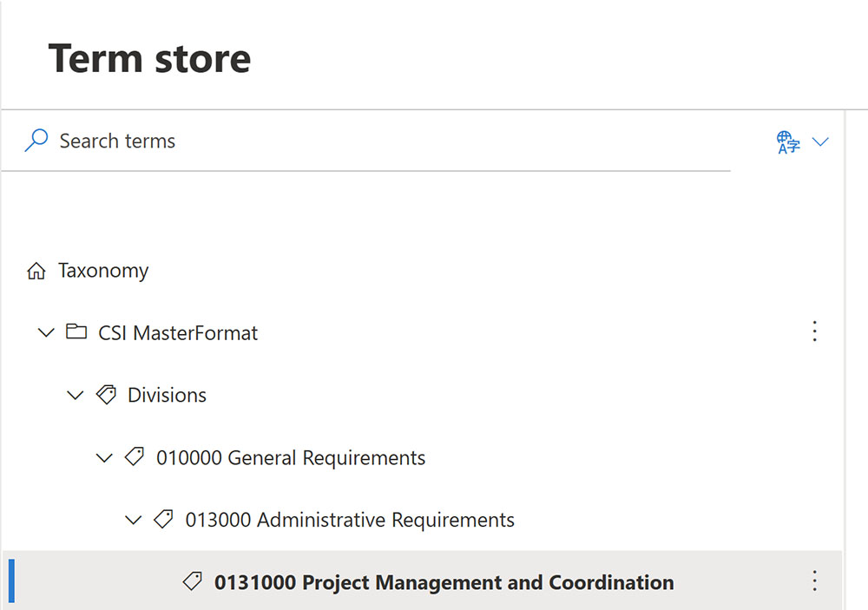
Task: Click the search magnifier icon
Action: tap(36, 141)
